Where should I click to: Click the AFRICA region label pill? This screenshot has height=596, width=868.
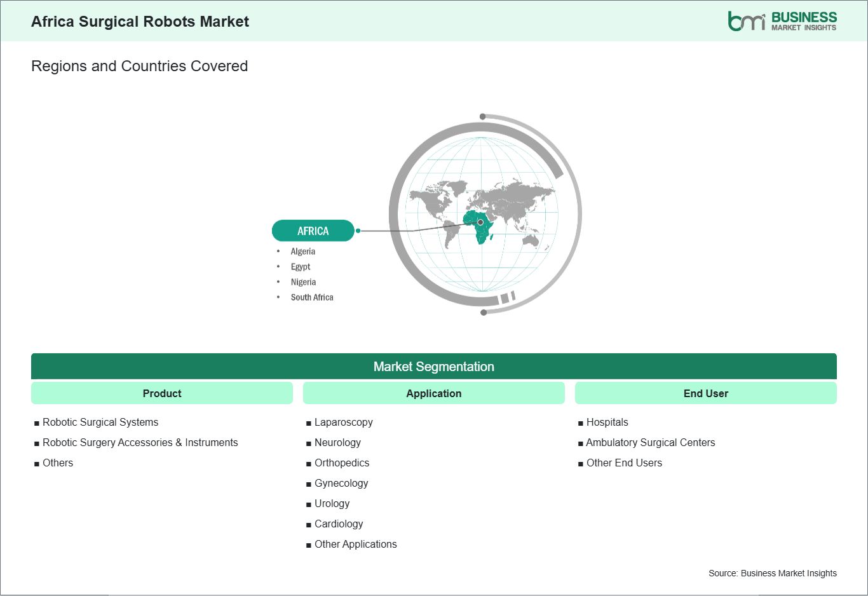tap(313, 231)
